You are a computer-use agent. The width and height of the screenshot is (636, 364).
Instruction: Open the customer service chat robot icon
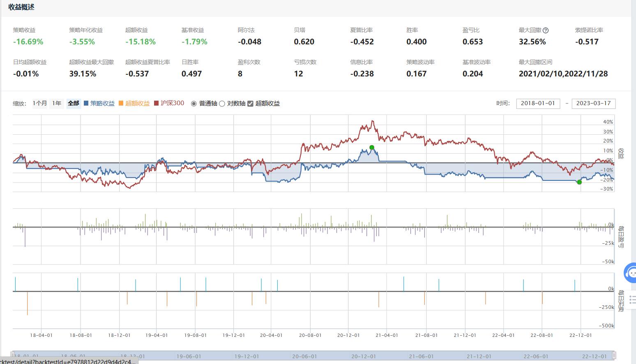tap(631, 273)
